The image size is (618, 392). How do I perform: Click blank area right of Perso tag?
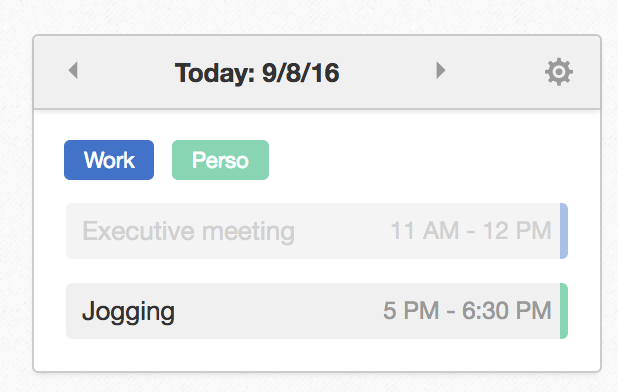(x=418, y=160)
